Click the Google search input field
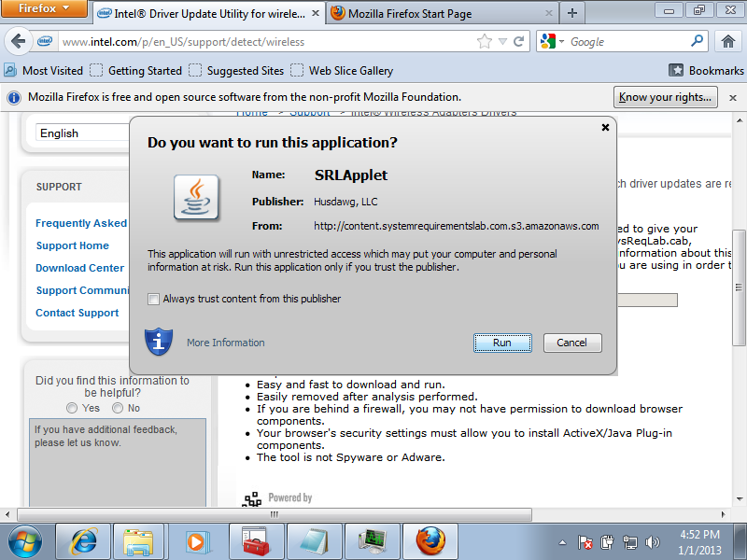The height and width of the screenshot is (560, 747). click(627, 42)
